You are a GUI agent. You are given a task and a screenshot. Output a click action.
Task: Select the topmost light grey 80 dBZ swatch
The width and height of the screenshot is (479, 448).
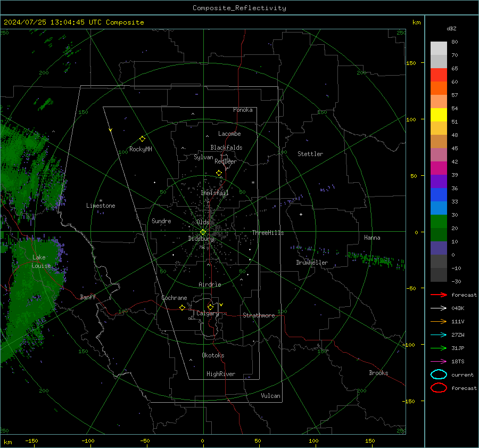(439, 48)
